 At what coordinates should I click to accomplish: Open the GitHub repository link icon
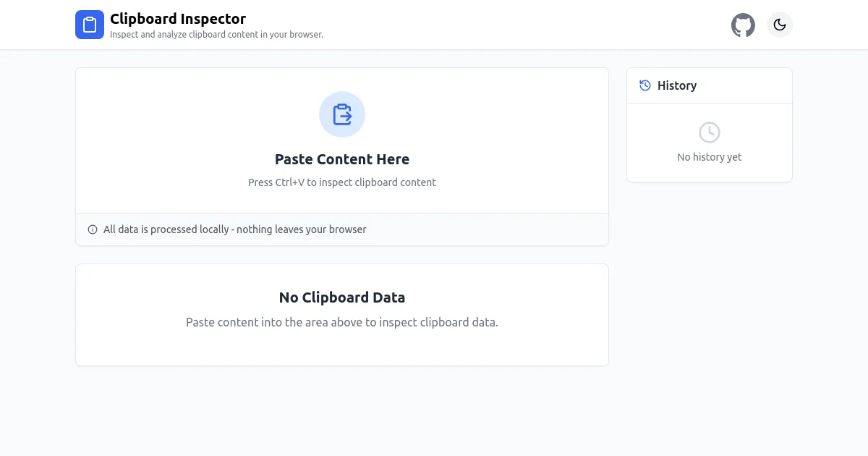[743, 25]
